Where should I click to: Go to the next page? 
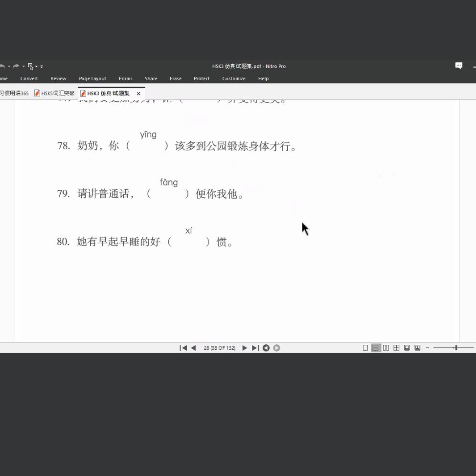[245, 348]
